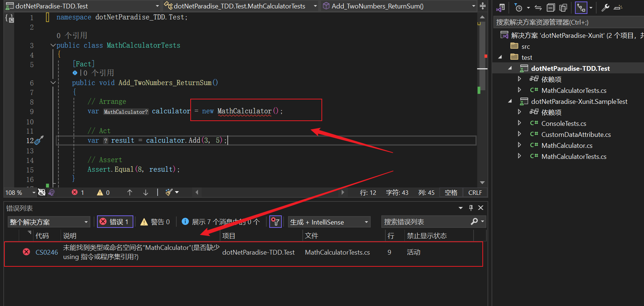This screenshot has height=306, width=644.
Task: Expand the ConsoleTests.cs file node
Action: point(519,123)
